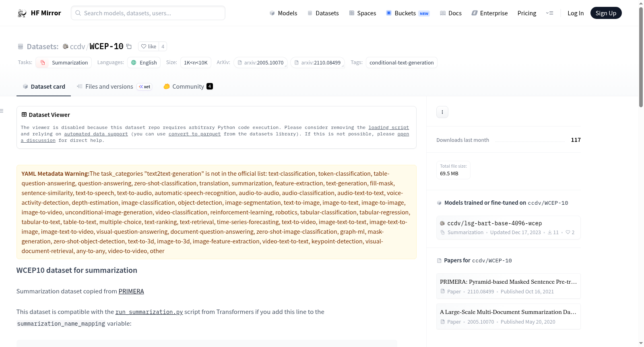Click the YAML Metadata Warning label
Image resolution: width=644 pixels, height=347 pixels.
click(56, 174)
